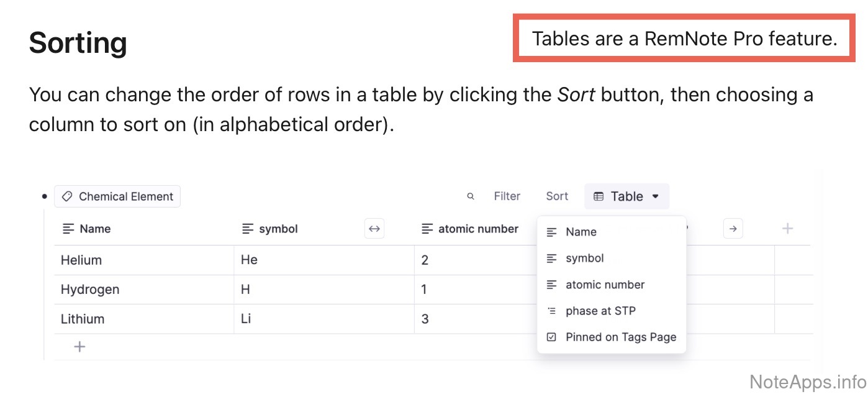Click the right arrow column icon
Image resolution: width=868 pixels, height=394 pixels.
733,229
